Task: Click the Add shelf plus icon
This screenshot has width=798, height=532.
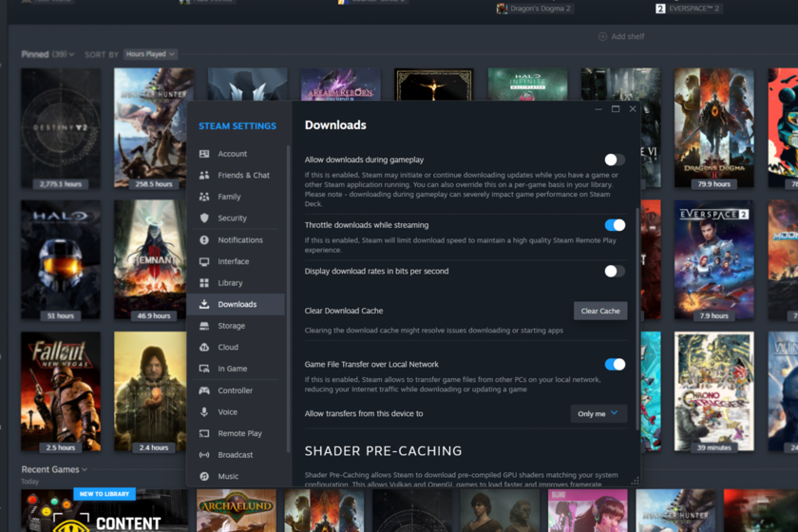Action: tap(602, 36)
